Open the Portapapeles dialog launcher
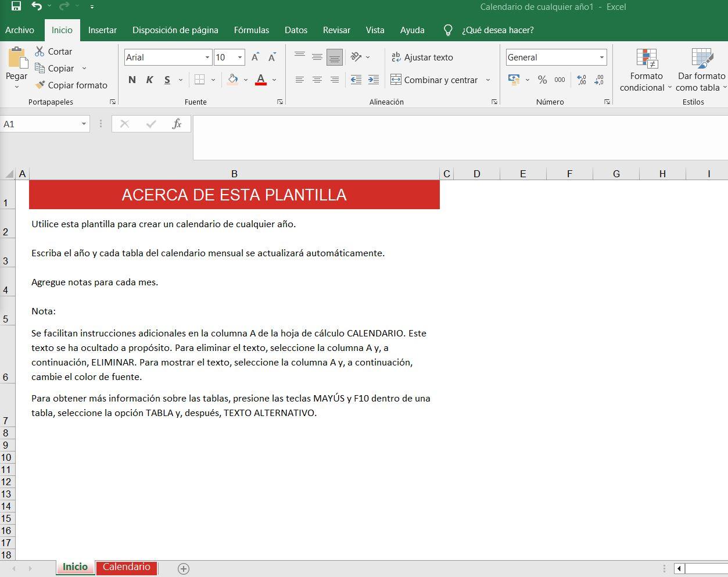This screenshot has height=577, width=728. click(113, 101)
